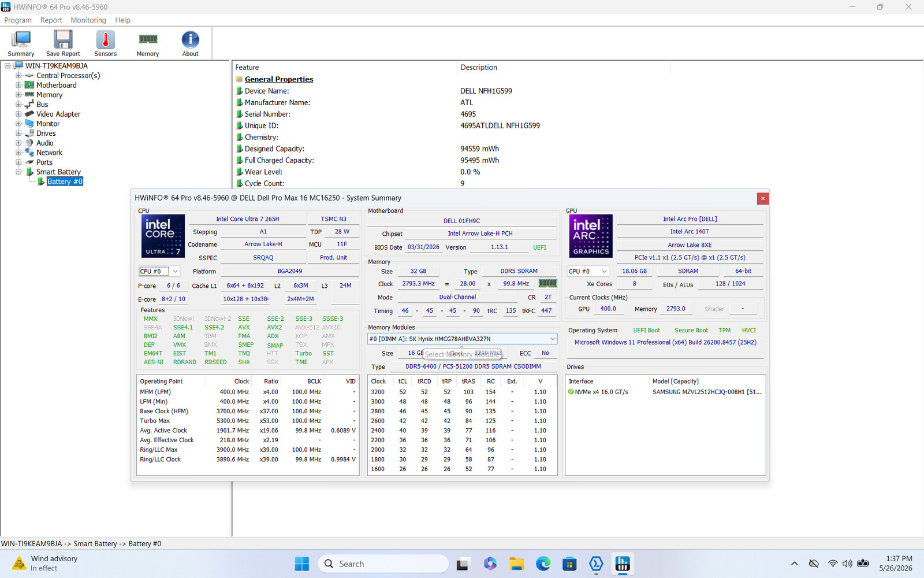This screenshot has height=578, width=924.
Task: Launch Microsoft Edge from the taskbar
Action: tap(543, 564)
